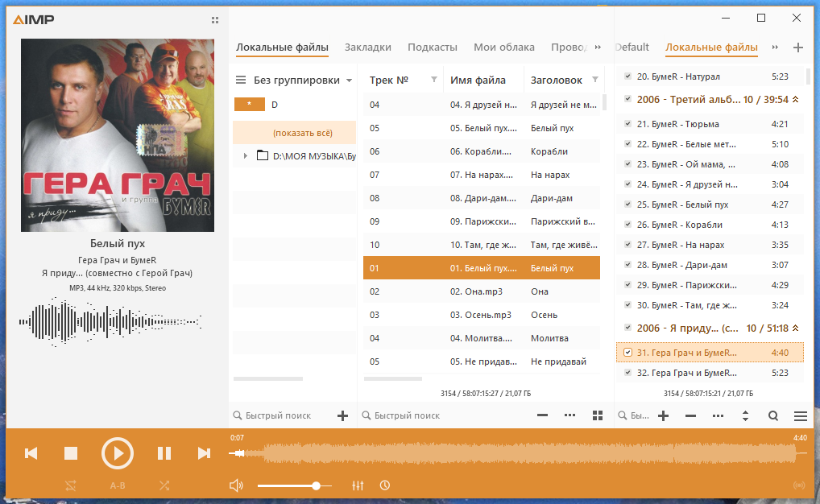Viewport: 820px width, 504px height.
Task: Pause the current song
Action: (164, 453)
